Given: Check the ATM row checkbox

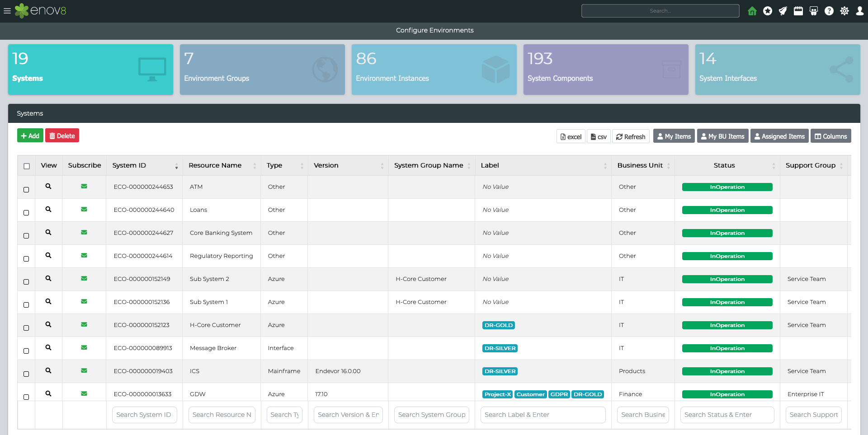Looking at the screenshot, I should coord(26,190).
